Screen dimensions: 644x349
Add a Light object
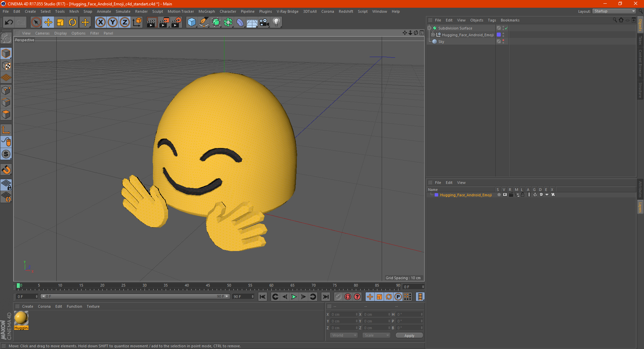pos(276,22)
